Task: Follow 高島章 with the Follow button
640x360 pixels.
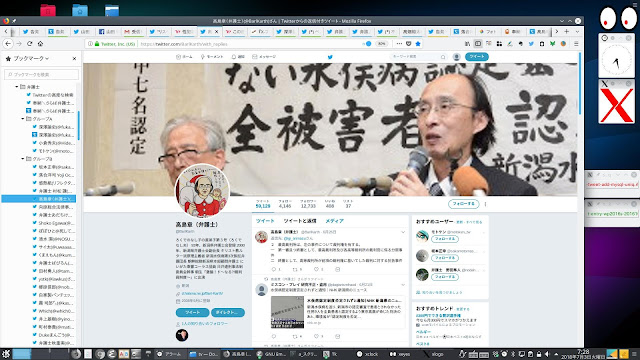Action: pyautogui.click(x=463, y=204)
